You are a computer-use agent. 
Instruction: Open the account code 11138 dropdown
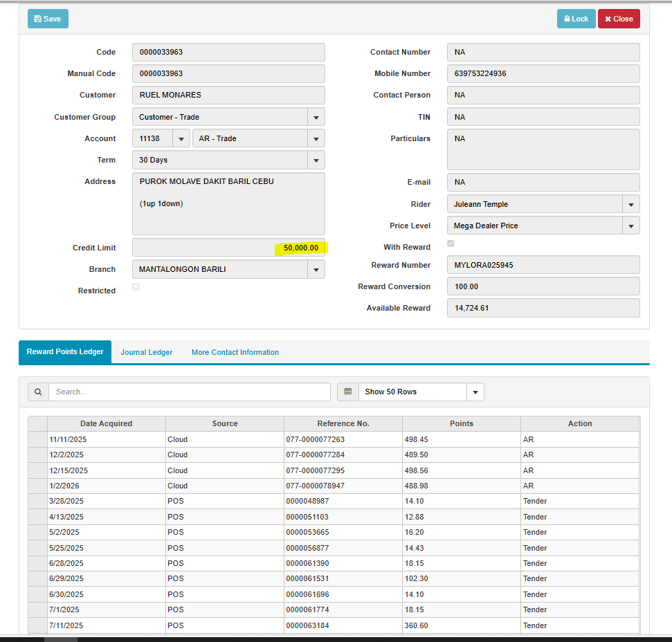(x=181, y=138)
